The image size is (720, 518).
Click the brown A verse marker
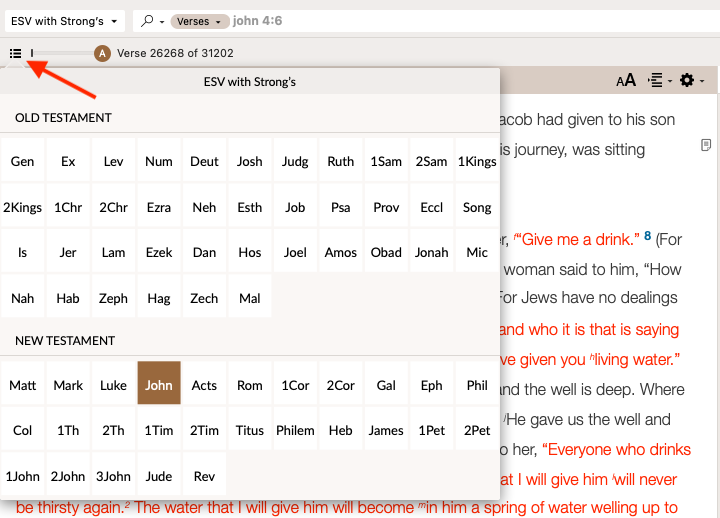[102, 53]
